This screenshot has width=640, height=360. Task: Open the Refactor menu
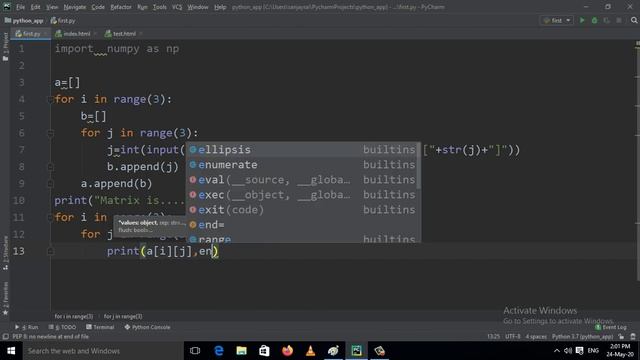tap(121, 7)
